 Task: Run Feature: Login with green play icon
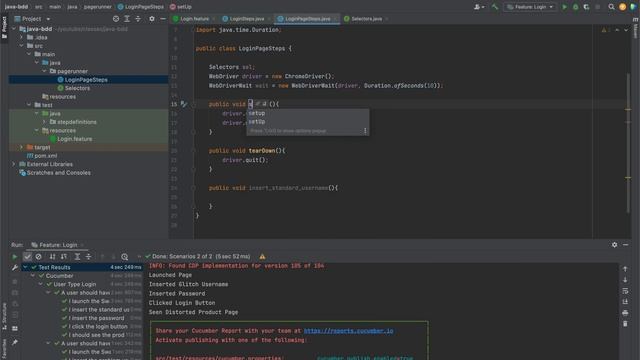(x=564, y=7)
